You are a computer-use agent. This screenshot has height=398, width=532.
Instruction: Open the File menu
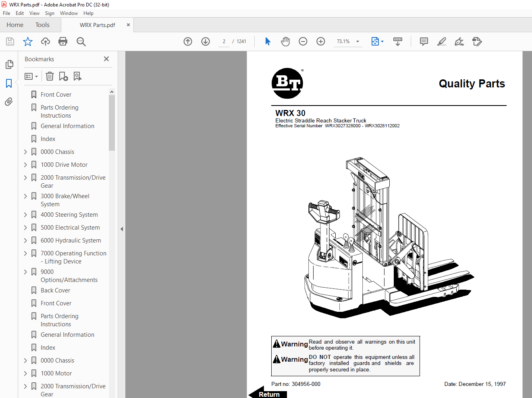[6, 13]
